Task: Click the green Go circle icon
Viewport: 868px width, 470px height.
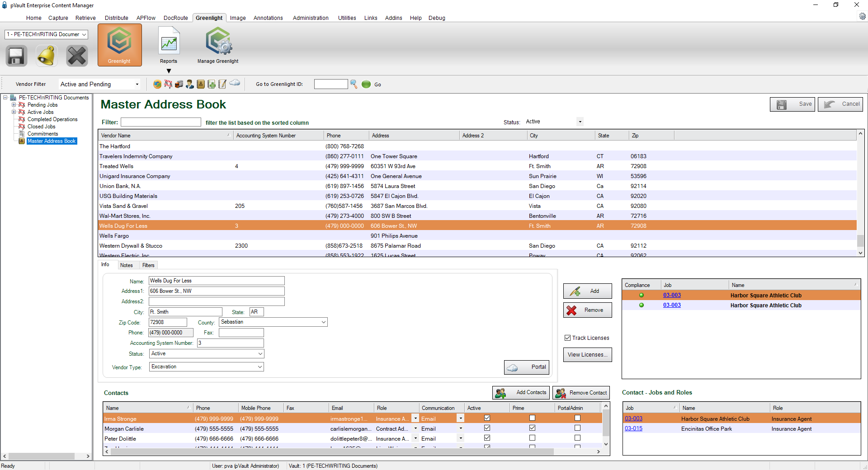Action: (366, 84)
